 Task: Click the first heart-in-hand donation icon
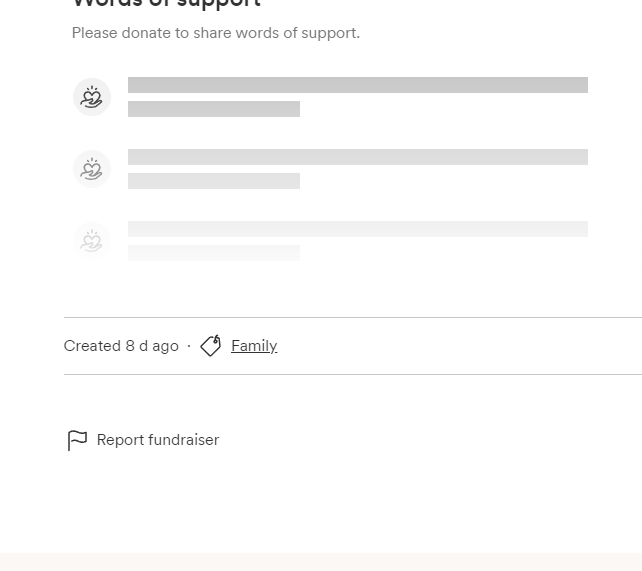pyautogui.click(x=92, y=97)
